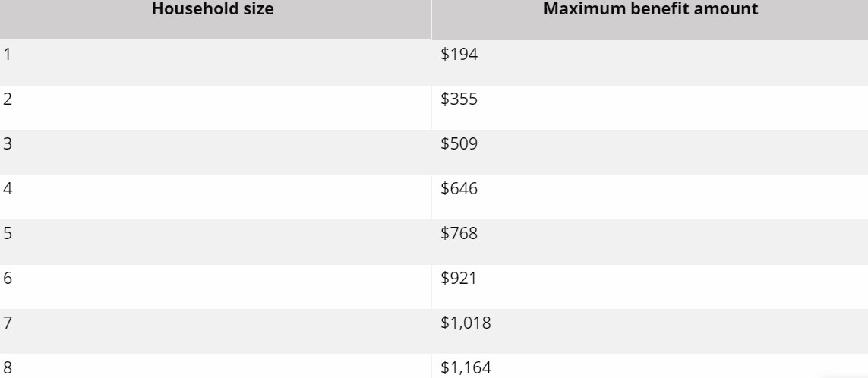
Task: Select the household size 8 cell
Action: (x=8, y=368)
